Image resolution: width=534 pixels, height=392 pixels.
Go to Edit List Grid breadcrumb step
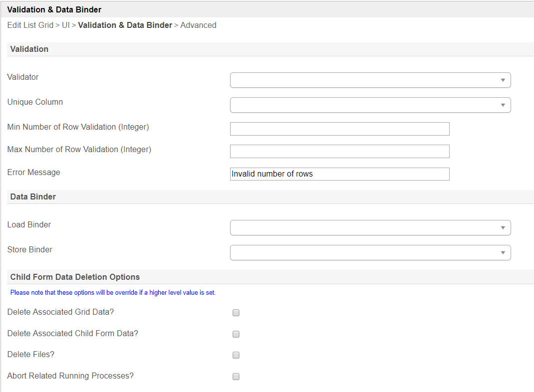tap(30, 25)
